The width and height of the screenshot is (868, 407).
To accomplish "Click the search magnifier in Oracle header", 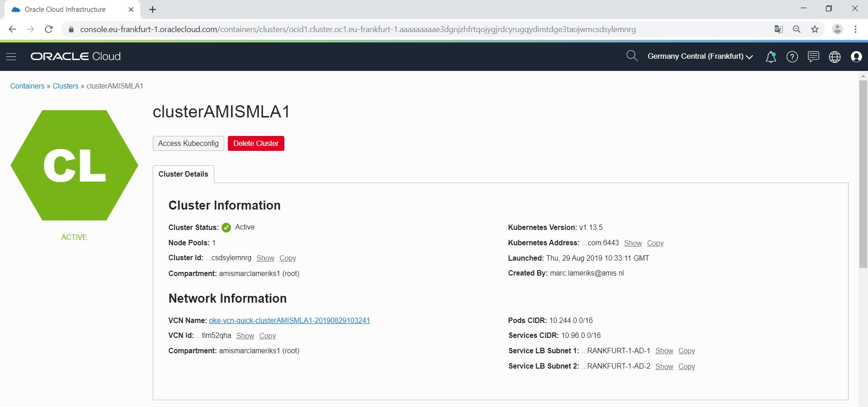I will [632, 56].
